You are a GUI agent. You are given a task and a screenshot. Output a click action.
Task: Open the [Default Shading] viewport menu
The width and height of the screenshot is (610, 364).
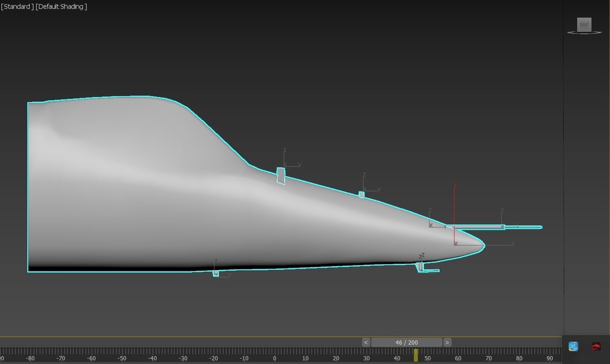click(x=62, y=7)
